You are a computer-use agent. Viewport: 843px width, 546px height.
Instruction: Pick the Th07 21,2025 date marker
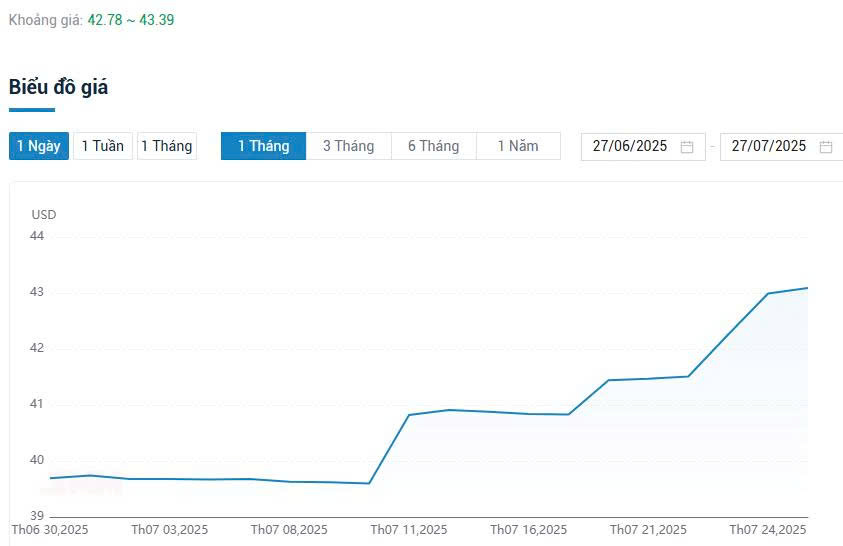[x=648, y=529]
